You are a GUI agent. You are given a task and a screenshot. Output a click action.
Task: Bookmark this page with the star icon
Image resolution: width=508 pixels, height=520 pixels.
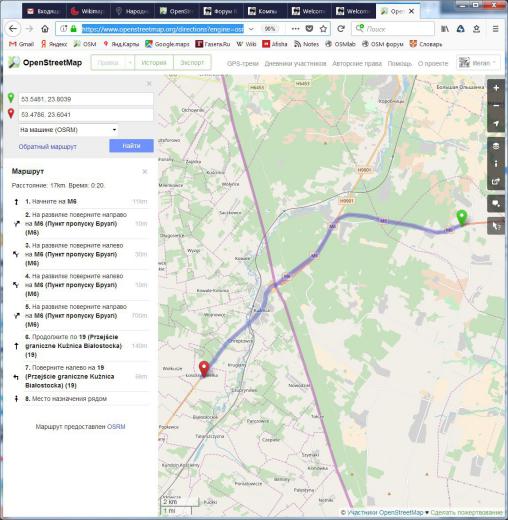[323, 29]
